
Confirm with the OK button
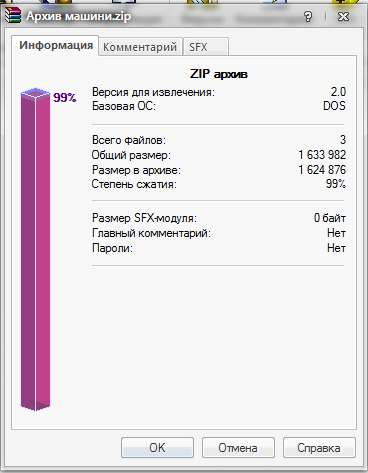[157, 448]
